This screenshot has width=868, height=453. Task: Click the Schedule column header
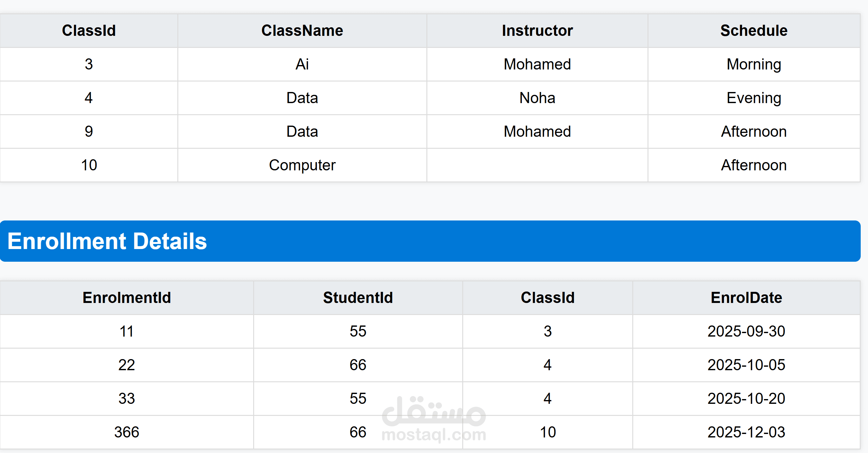[x=754, y=31]
